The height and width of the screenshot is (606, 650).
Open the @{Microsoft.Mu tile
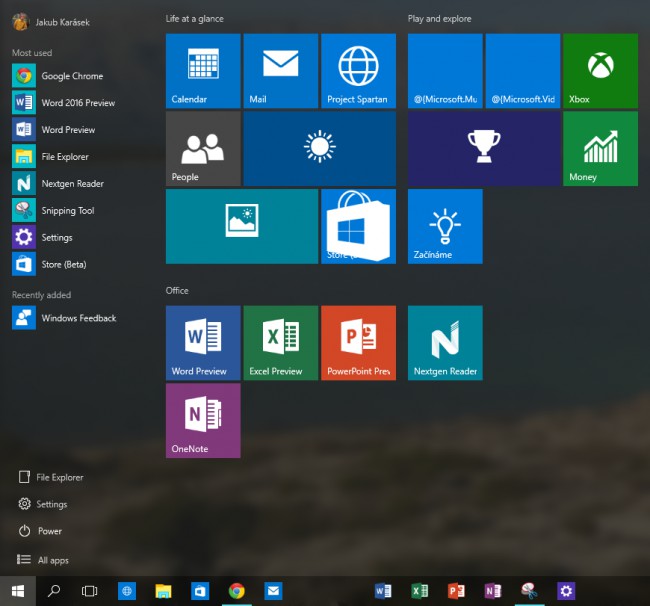point(445,71)
